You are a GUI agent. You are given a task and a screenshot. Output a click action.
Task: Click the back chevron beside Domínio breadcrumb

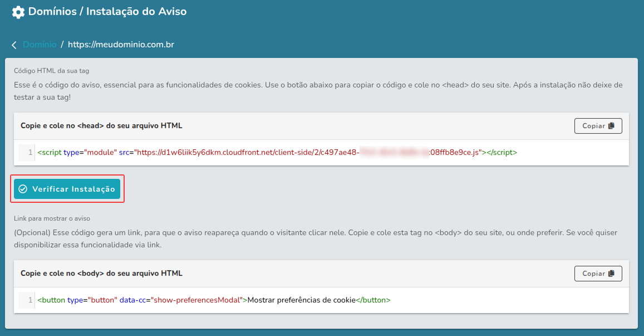[14, 45]
